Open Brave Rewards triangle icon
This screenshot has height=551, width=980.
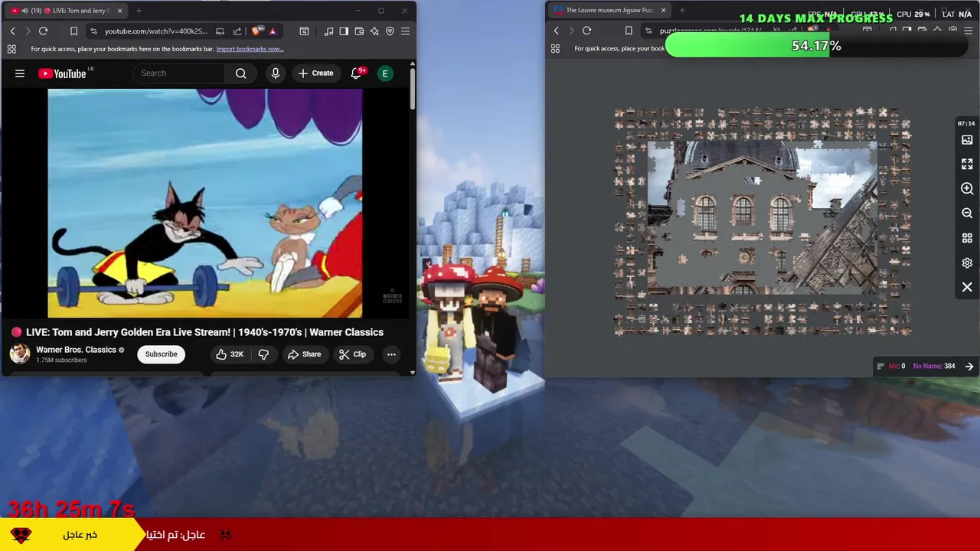tap(273, 31)
